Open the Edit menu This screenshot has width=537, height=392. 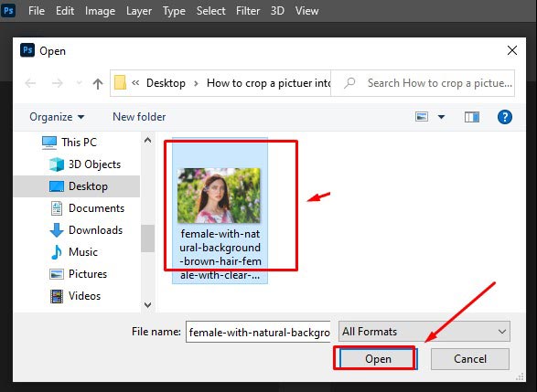(x=65, y=11)
